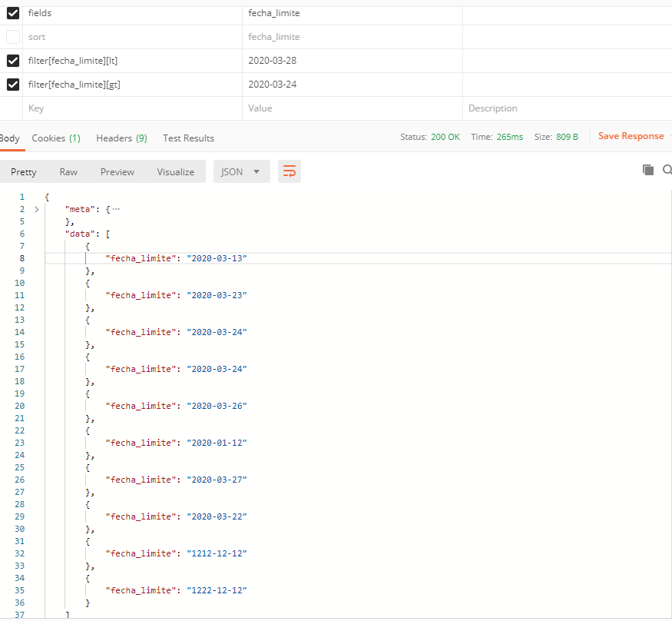Screen dimensions: 672x621
Task: Uncheck filter[fecha_limite][lt] checkbox
Action: pos(13,61)
